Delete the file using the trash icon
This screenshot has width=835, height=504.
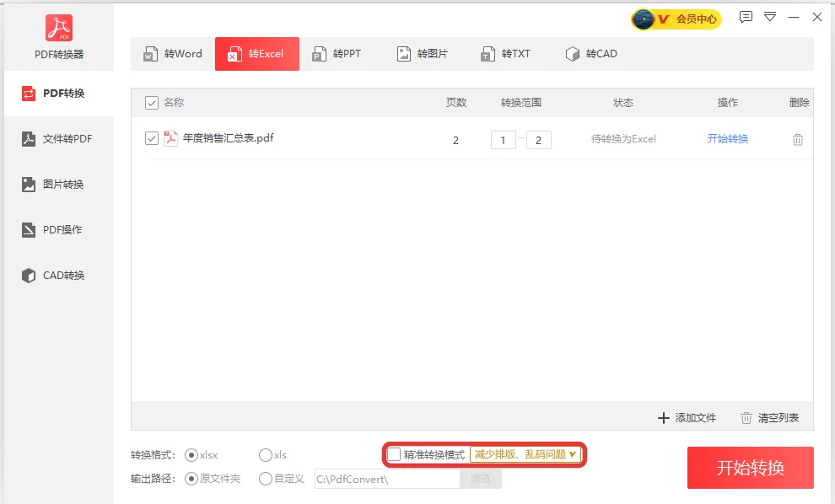(798, 140)
